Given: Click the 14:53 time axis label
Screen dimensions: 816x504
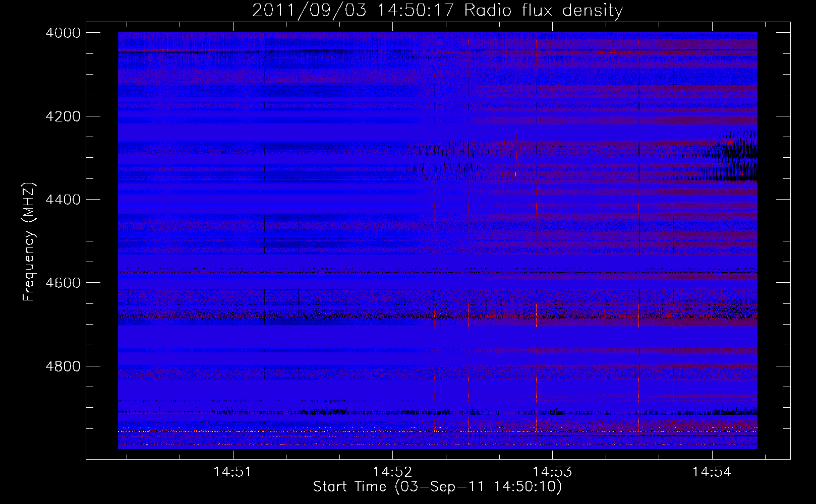Looking at the screenshot, I should tap(552, 472).
